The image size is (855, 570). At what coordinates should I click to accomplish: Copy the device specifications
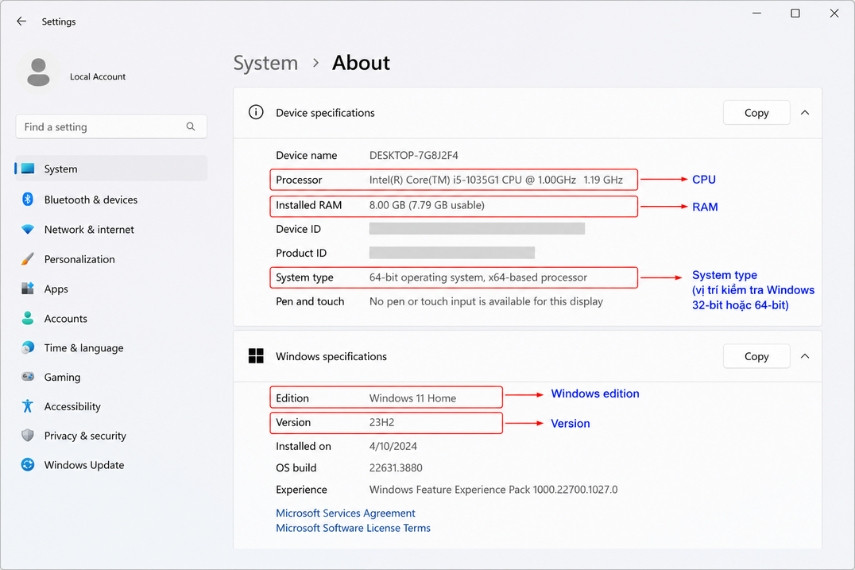point(756,112)
